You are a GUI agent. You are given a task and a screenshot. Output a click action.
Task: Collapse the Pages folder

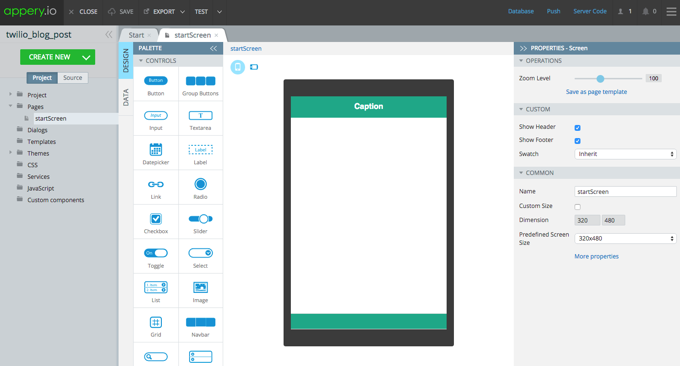click(10, 106)
